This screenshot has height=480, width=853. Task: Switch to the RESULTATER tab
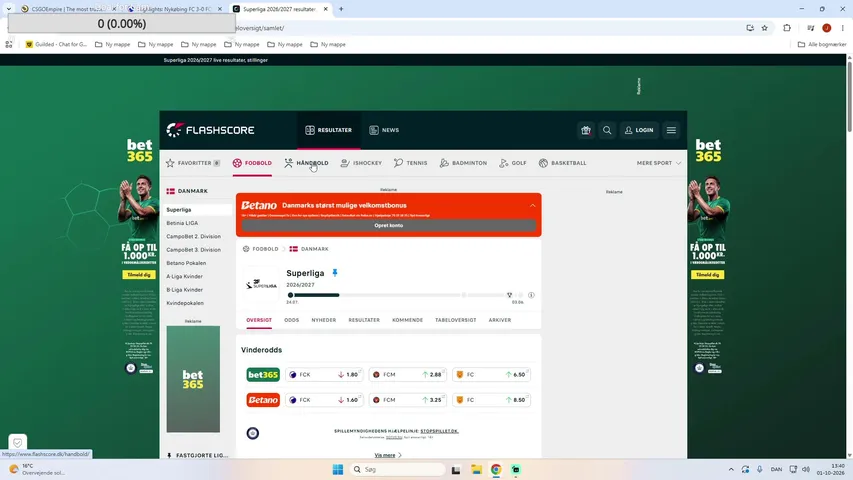point(329,130)
